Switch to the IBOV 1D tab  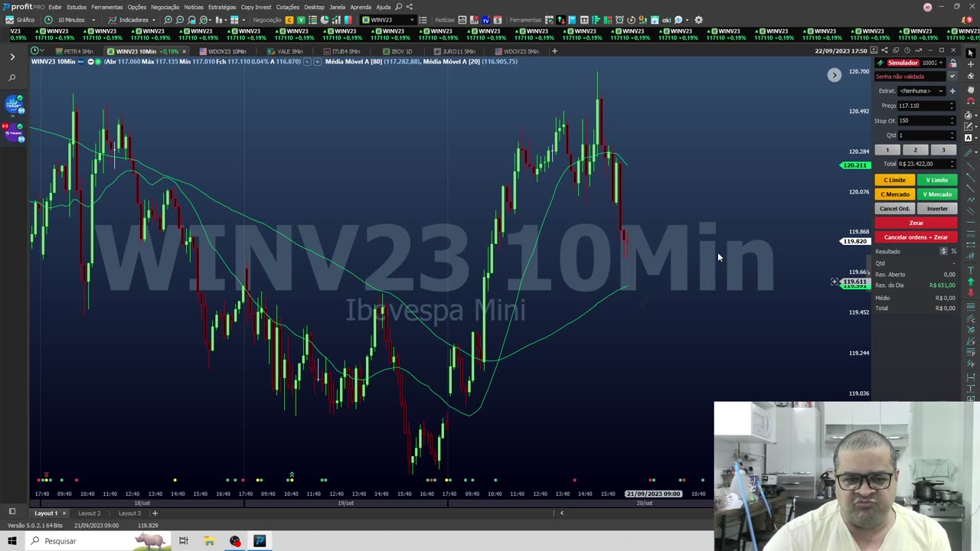pos(397,51)
